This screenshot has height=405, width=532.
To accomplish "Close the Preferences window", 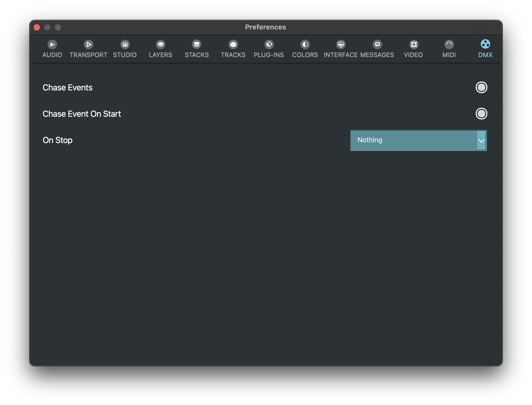I will coord(37,27).
